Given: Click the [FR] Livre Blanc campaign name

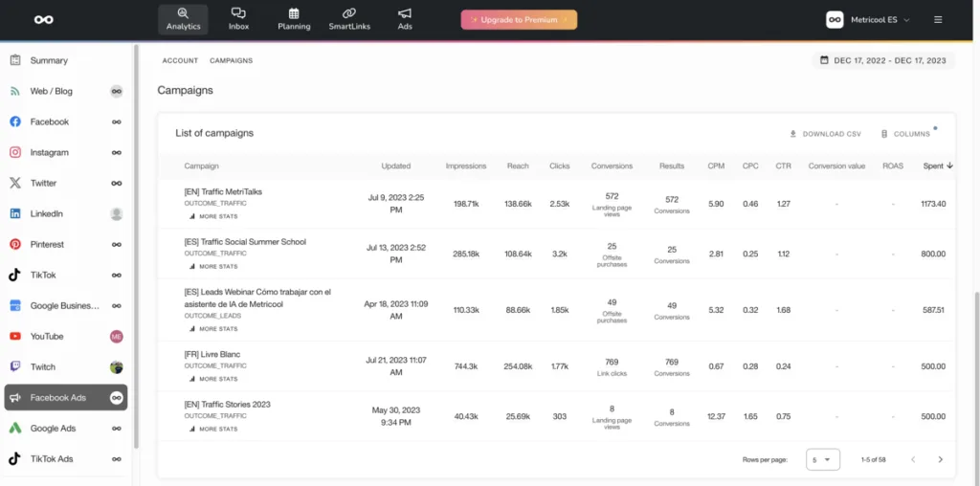Looking at the screenshot, I should (x=212, y=354).
